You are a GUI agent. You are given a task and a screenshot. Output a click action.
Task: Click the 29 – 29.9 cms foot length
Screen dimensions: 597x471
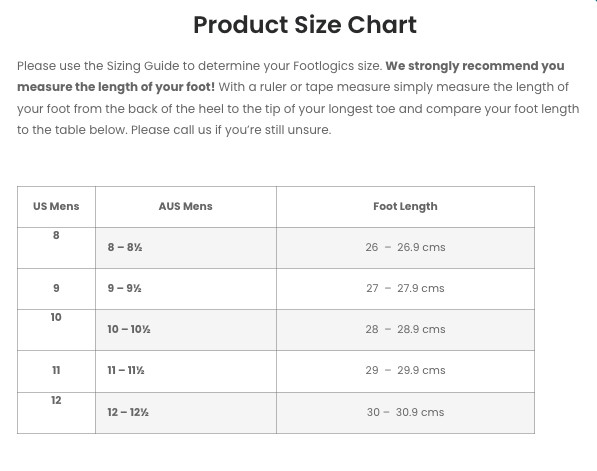[405, 371]
